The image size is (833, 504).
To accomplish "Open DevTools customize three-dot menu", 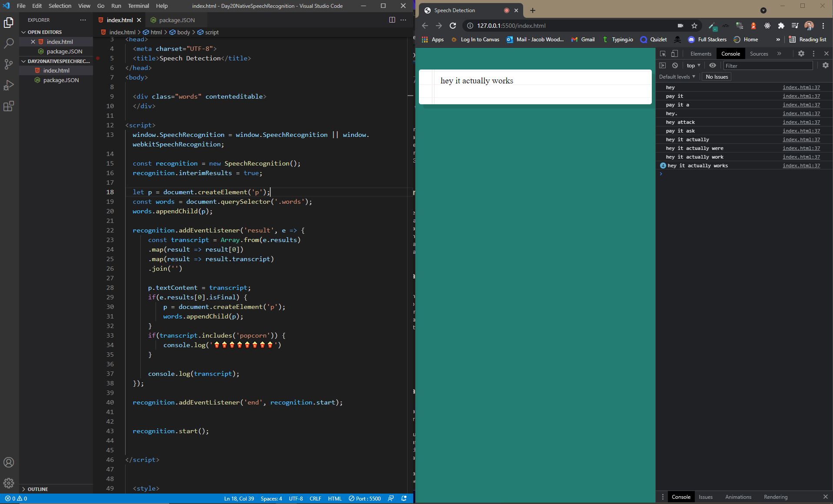I will click(x=813, y=53).
